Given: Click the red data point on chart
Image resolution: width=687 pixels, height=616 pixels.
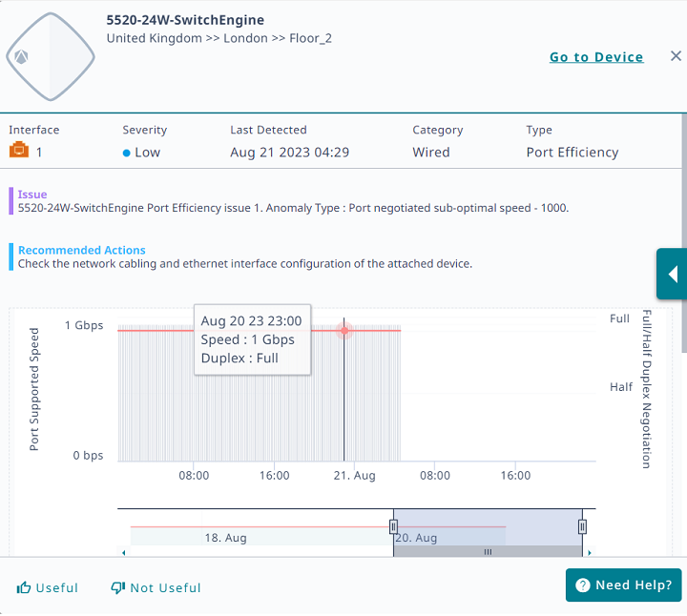Looking at the screenshot, I should click(344, 330).
